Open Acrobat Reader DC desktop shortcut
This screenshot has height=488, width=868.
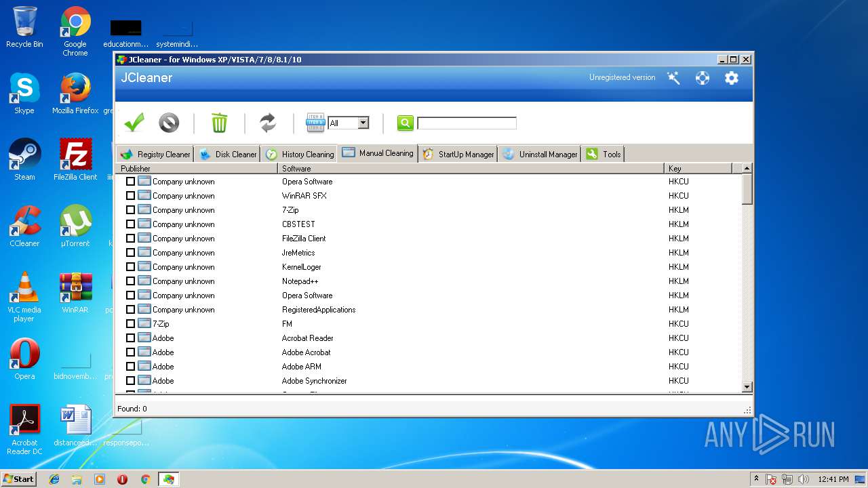coord(24,430)
